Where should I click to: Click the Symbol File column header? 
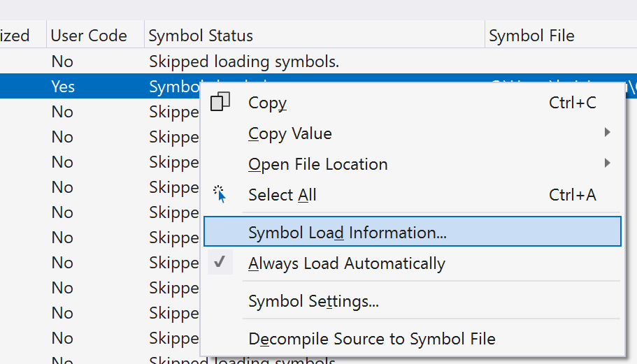(x=531, y=36)
